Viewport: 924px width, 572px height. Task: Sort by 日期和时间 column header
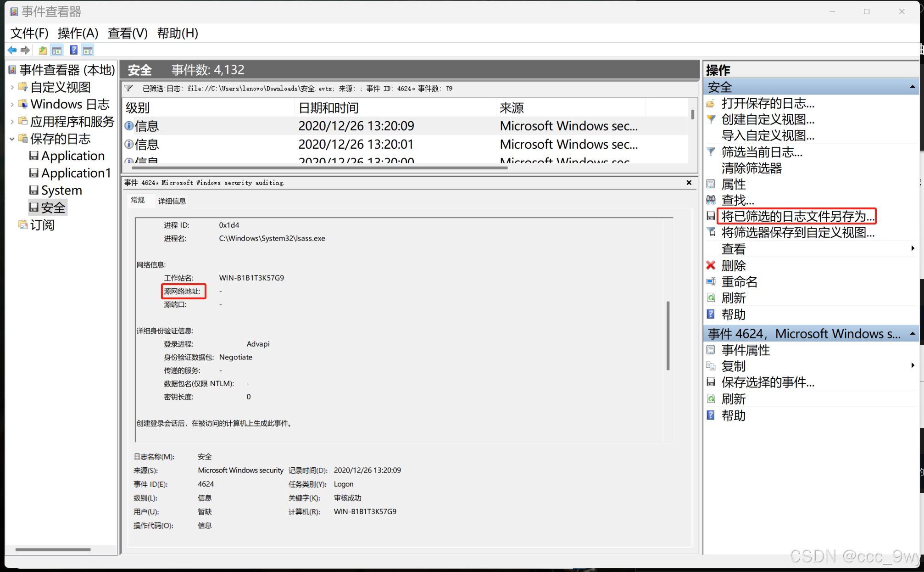[328, 108]
